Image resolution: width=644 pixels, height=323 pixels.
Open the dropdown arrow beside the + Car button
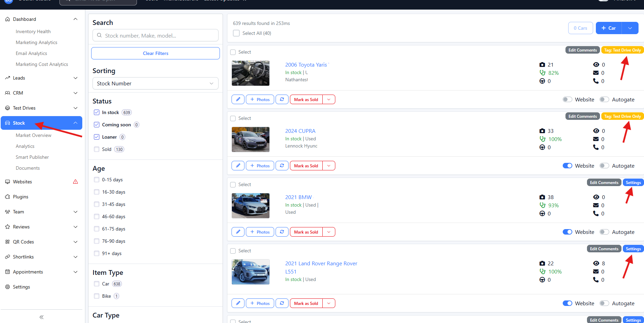point(630,28)
